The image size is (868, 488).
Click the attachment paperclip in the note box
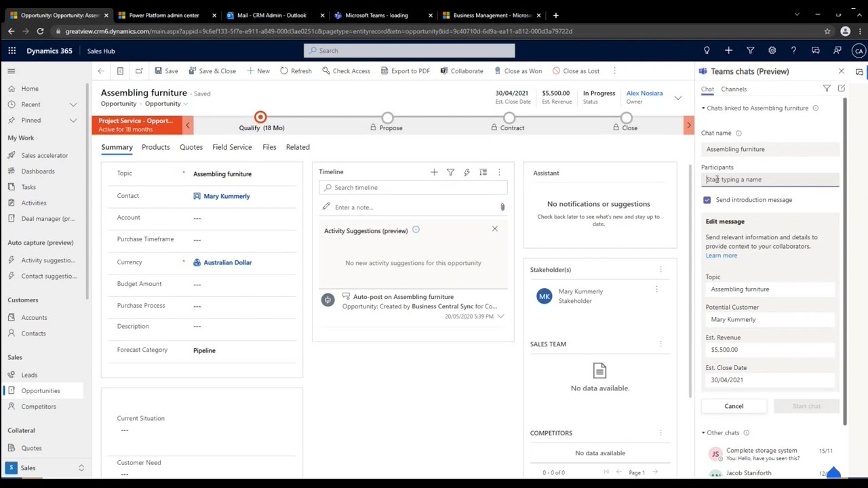[x=502, y=207]
